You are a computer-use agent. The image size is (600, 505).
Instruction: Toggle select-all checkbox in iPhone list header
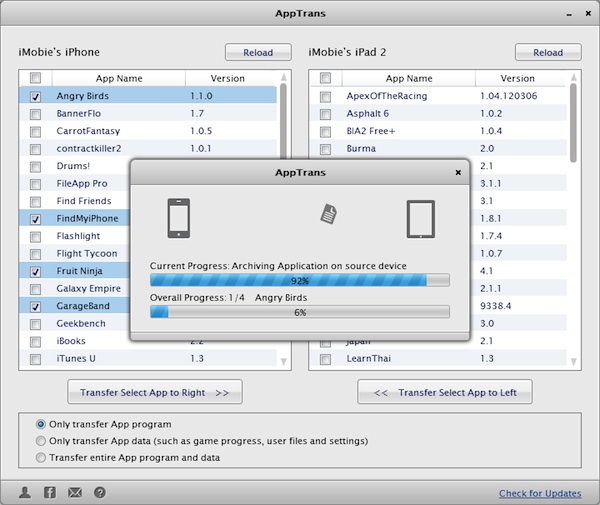click(36, 79)
